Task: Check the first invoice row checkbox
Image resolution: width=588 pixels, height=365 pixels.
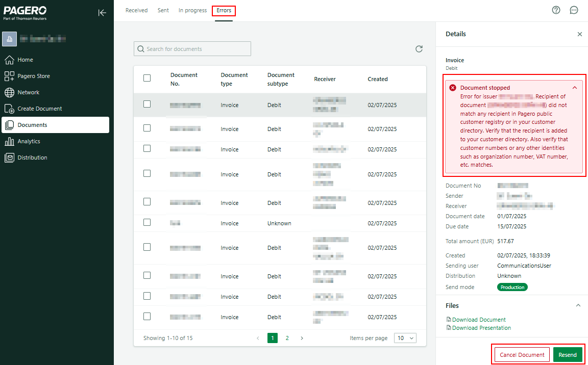Action: [x=147, y=104]
